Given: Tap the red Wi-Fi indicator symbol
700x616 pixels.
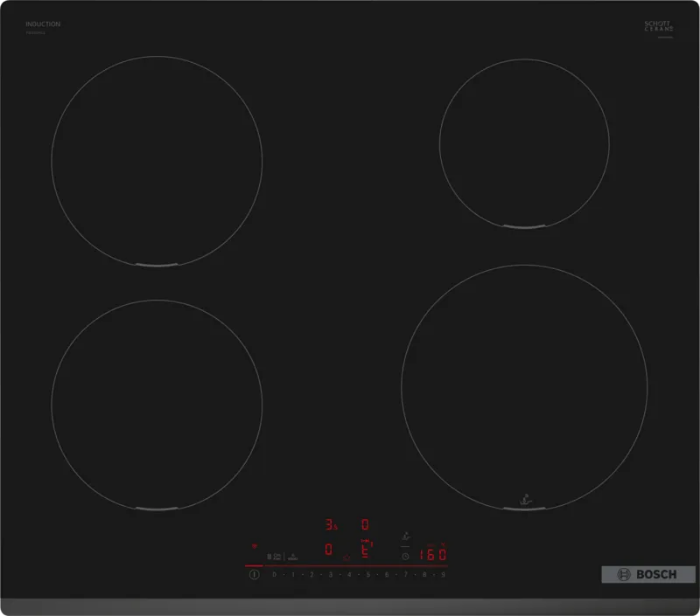Looking at the screenshot, I should pyautogui.click(x=254, y=546).
